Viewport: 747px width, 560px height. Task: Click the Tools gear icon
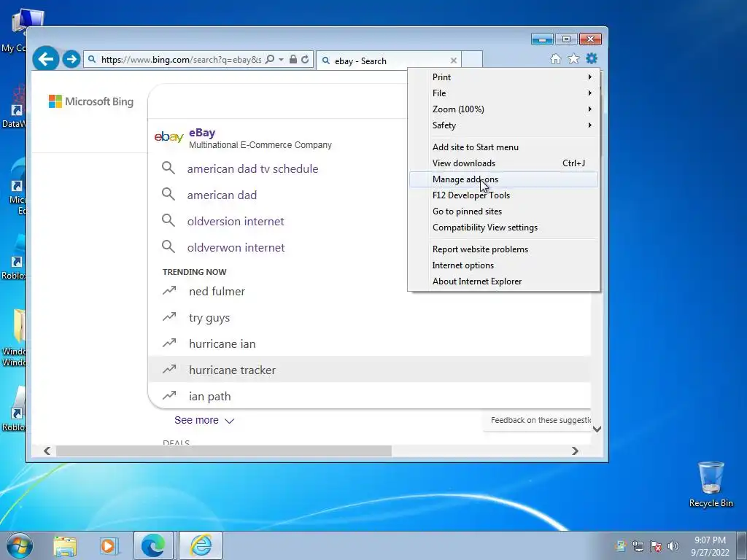click(x=592, y=58)
